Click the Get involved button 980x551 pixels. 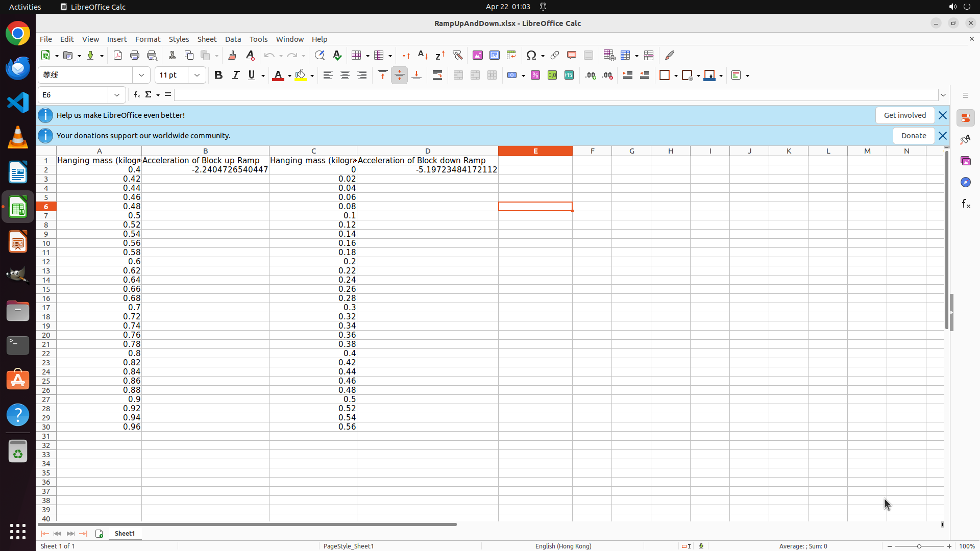(x=904, y=115)
